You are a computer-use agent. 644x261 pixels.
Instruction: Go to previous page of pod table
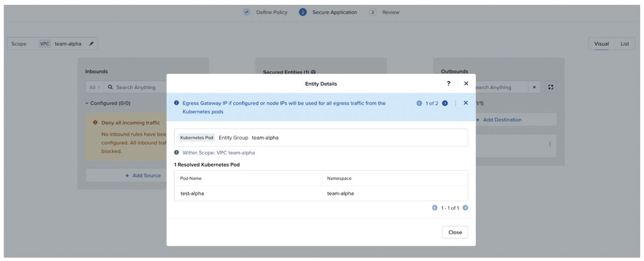(435, 208)
